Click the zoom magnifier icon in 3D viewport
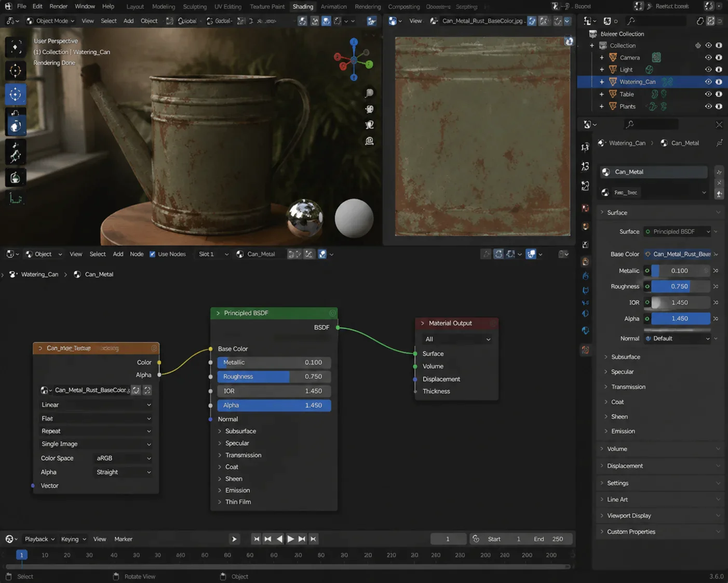The height and width of the screenshot is (583, 728). (x=369, y=94)
